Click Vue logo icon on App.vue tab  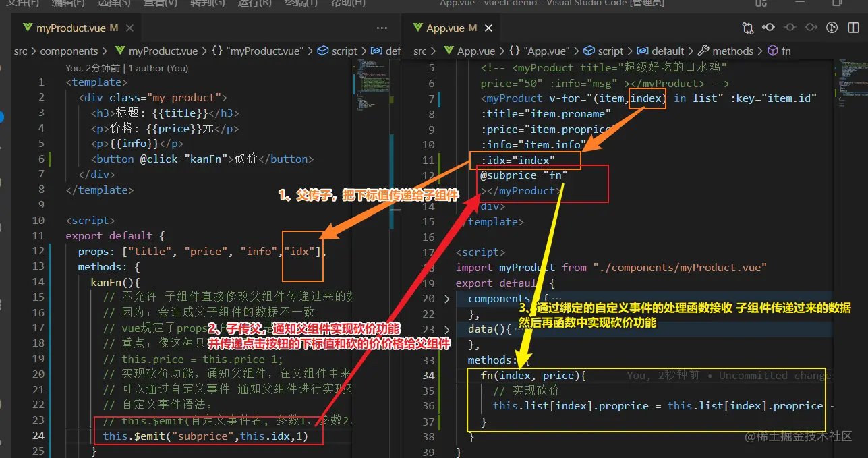418,28
